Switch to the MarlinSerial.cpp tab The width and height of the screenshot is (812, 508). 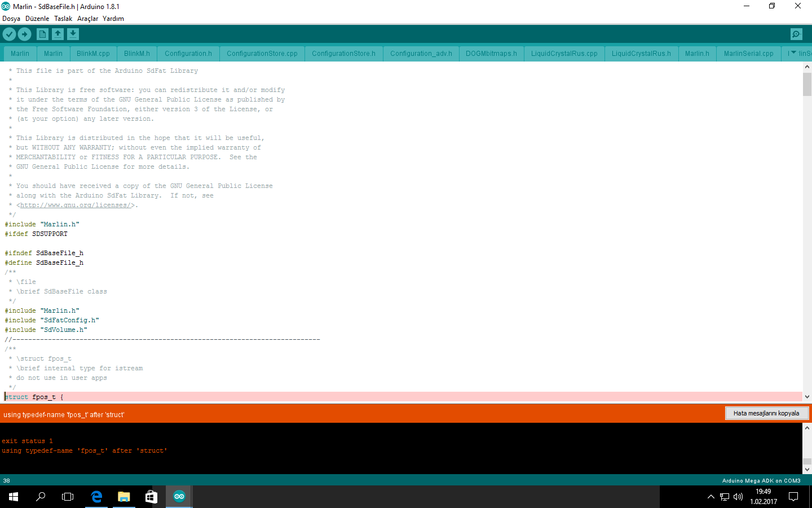[x=749, y=54]
